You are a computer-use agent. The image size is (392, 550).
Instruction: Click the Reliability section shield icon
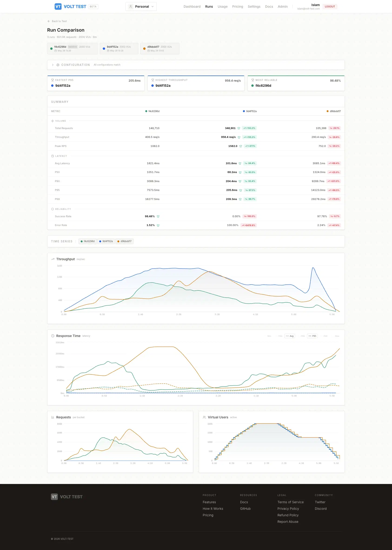(52, 209)
